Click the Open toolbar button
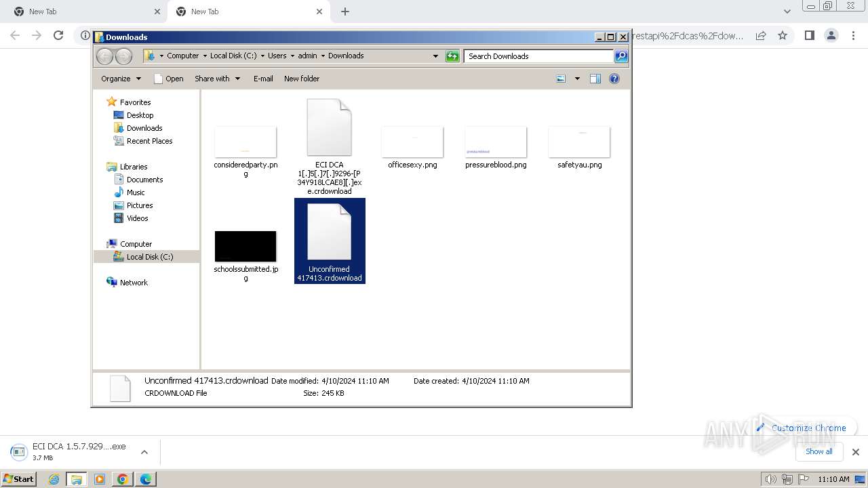This screenshot has width=868, height=488. 169,79
